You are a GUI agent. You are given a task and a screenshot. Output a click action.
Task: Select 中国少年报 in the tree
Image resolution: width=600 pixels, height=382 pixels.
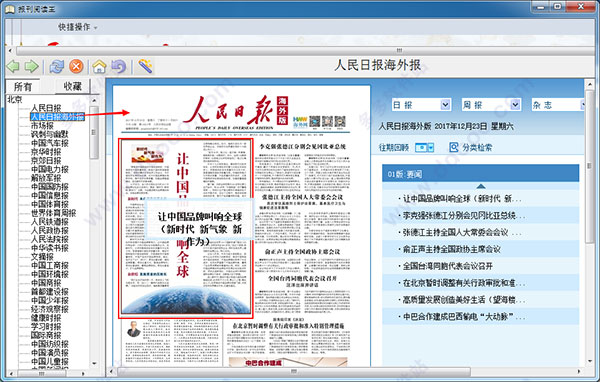(x=50, y=301)
